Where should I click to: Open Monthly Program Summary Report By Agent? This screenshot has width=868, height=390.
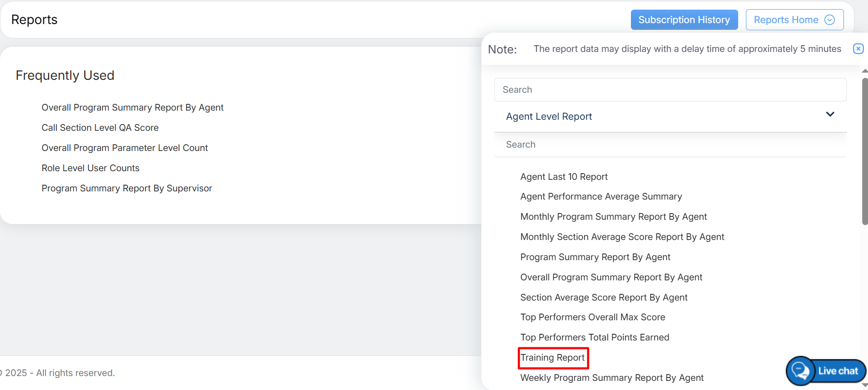coord(613,217)
